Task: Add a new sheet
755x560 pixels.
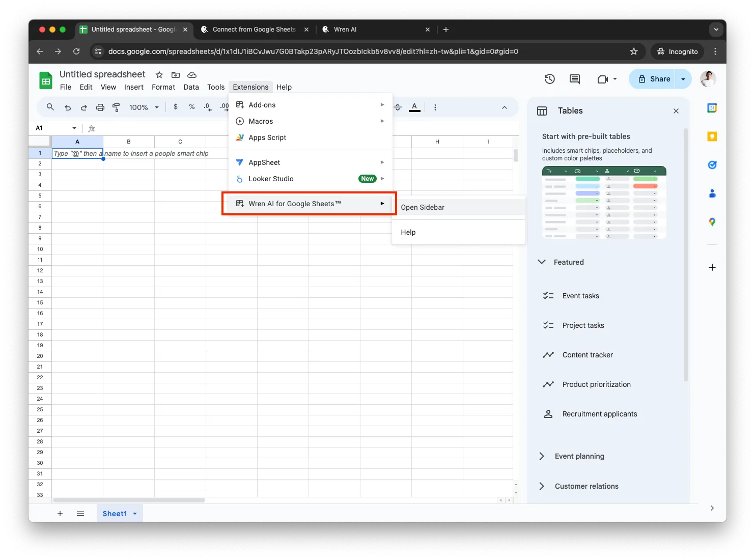Action: 60,514
